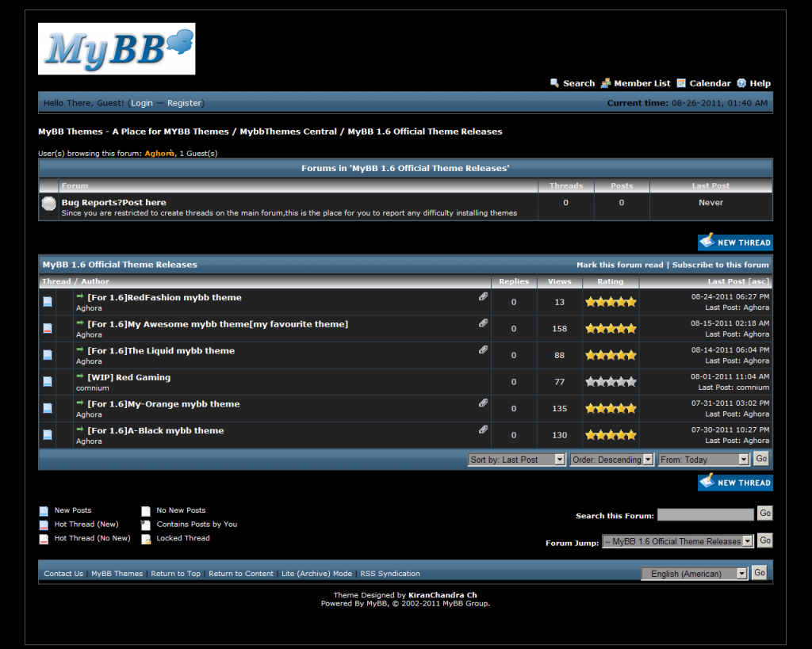The height and width of the screenshot is (649, 812).
Task: Click the Login link
Action: click(x=142, y=103)
